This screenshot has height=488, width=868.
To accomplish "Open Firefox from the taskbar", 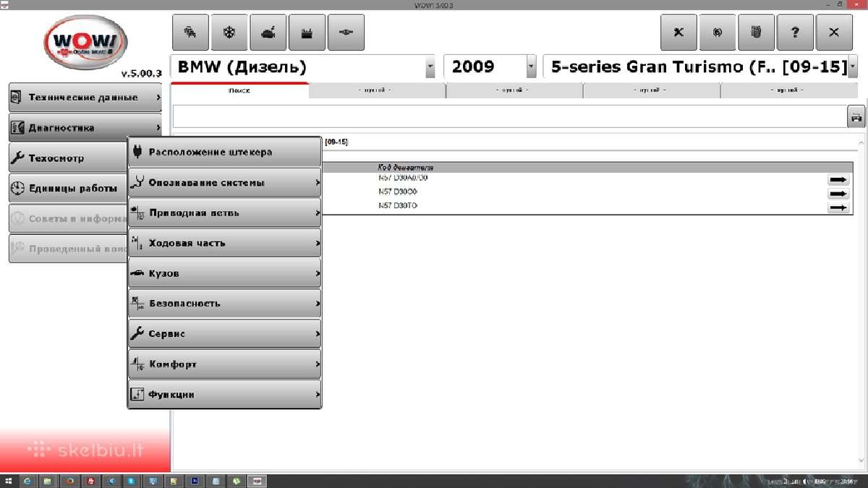I will coord(69,481).
